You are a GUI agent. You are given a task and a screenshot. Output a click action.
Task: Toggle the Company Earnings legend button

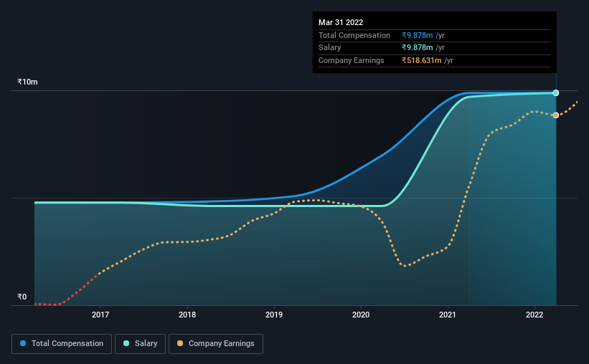pos(216,344)
